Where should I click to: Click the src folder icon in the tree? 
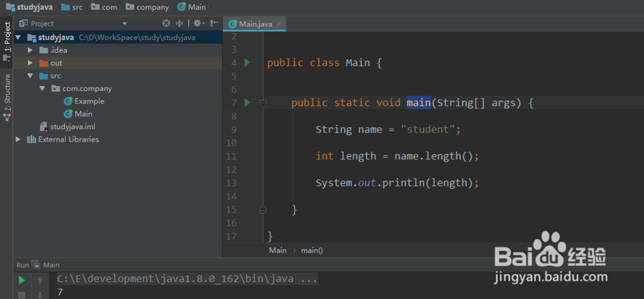click(44, 76)
